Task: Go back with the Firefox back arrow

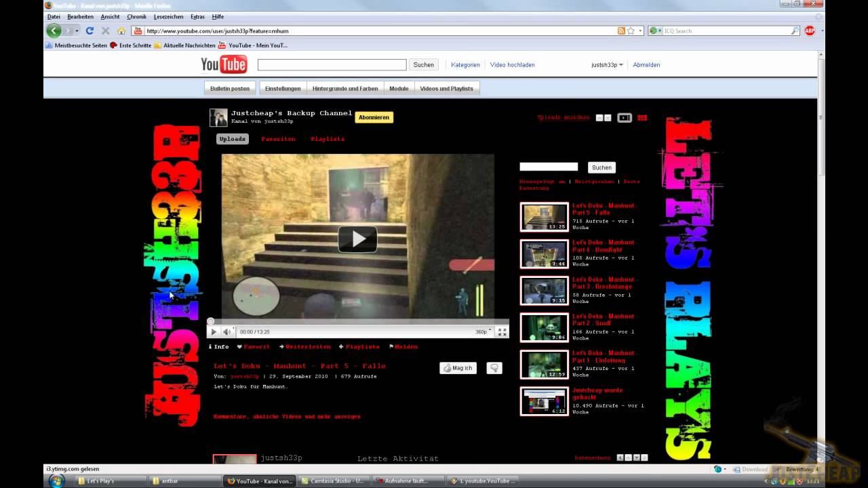Action: pos(54,30)
